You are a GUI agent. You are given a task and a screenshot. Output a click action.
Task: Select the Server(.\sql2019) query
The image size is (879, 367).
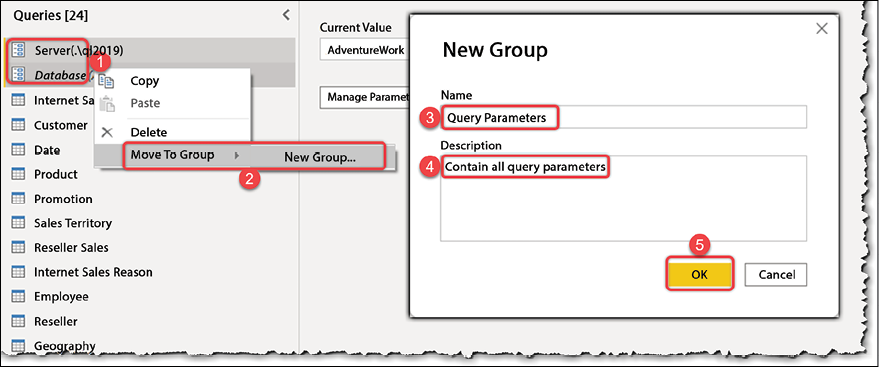[x=150, y=50]
